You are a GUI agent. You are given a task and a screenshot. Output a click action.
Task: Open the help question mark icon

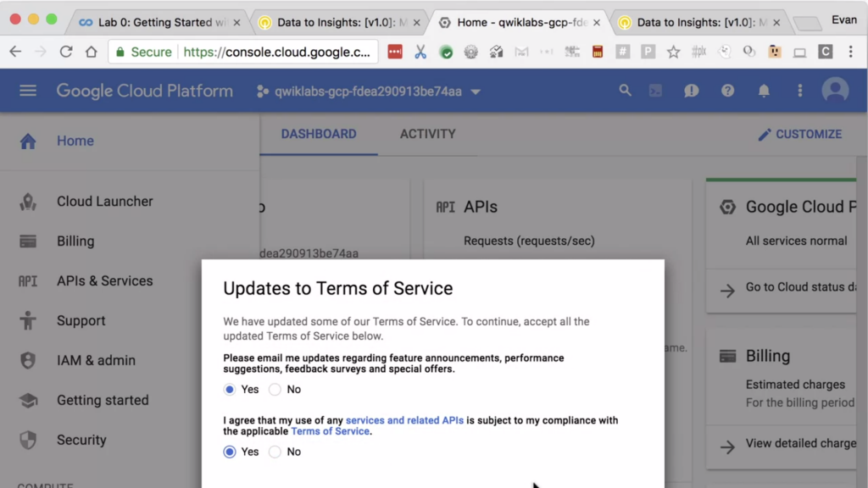(x=727, y=91)
